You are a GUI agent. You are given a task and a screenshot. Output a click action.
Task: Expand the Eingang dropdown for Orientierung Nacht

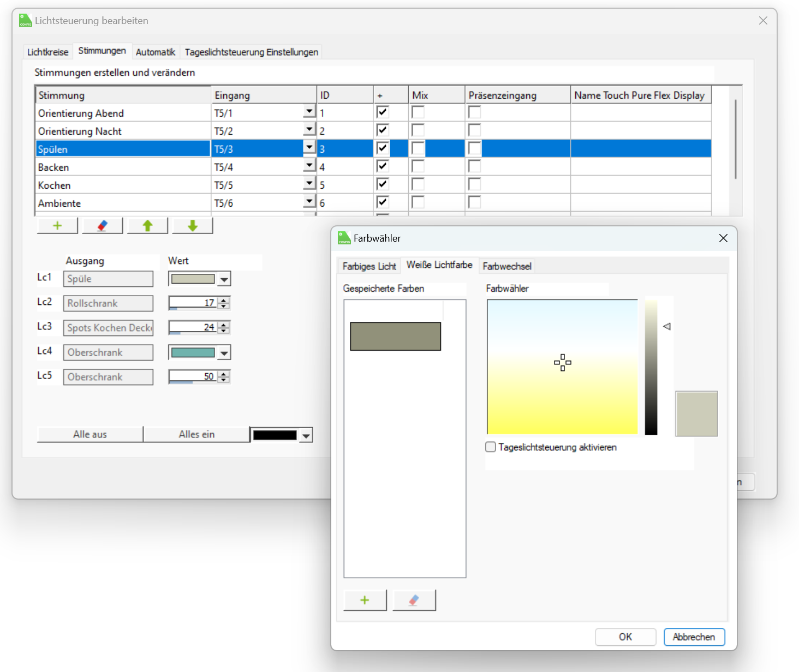pos(309,130)
